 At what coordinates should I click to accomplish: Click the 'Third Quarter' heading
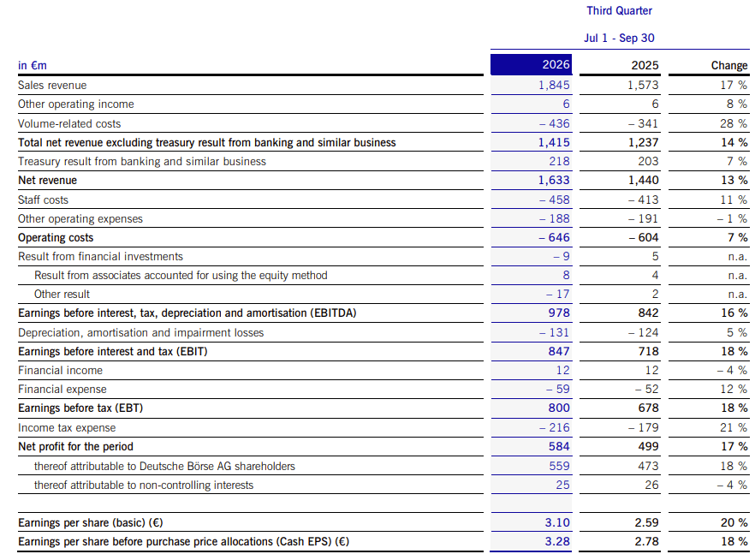pos(619,10)
